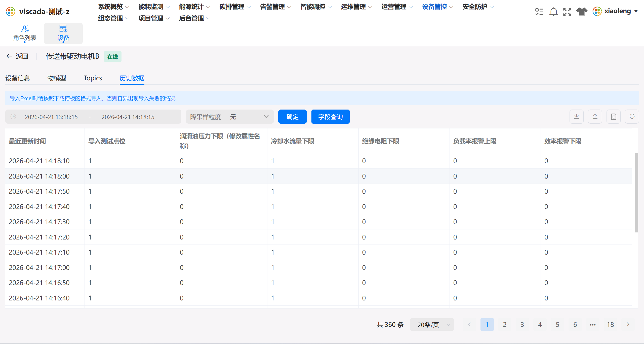Open the 设备 tab icon
The height and width of the screenshot is (344, 644).
pos(63,28)
